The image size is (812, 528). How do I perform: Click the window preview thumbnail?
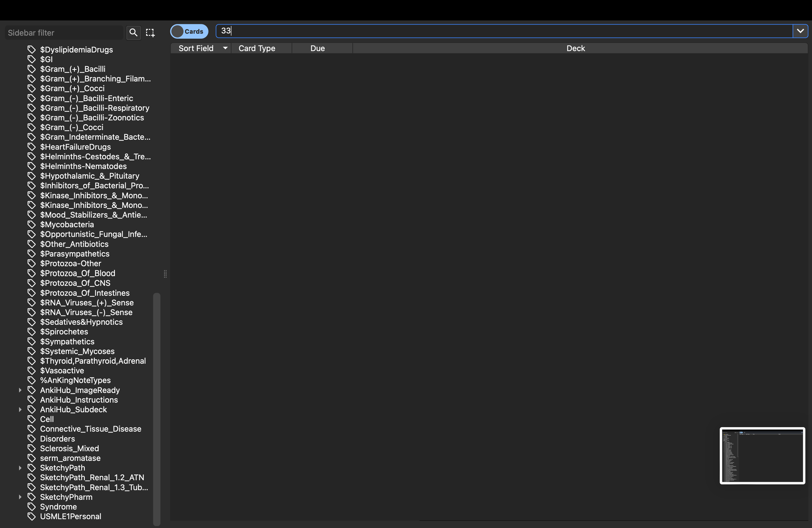point(762,455)
